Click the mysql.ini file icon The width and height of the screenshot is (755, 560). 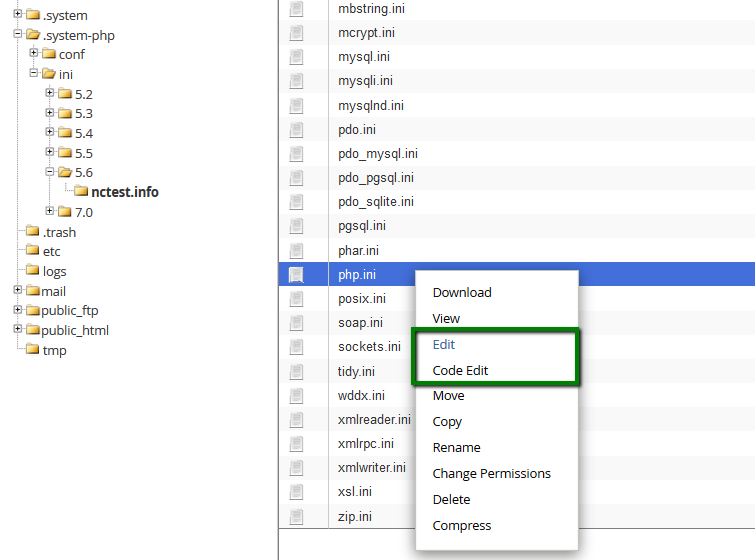pyautogui.click(x=296, y=57)
